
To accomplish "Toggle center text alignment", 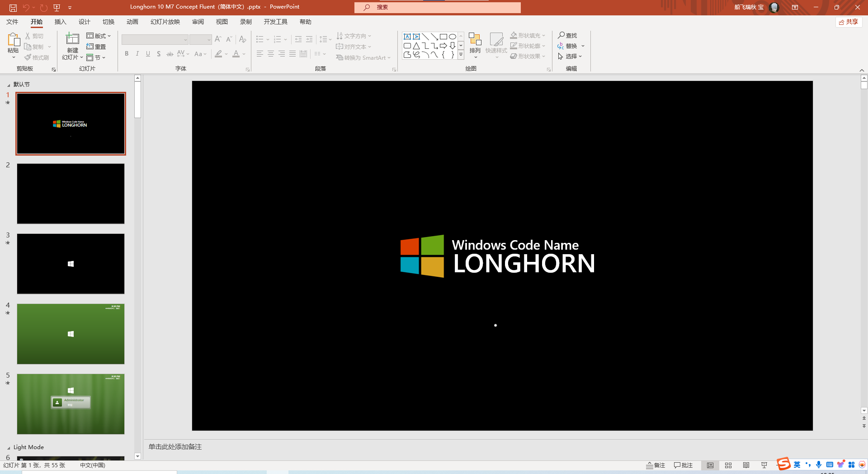I will pyautogui.click(x=271, y=54).
